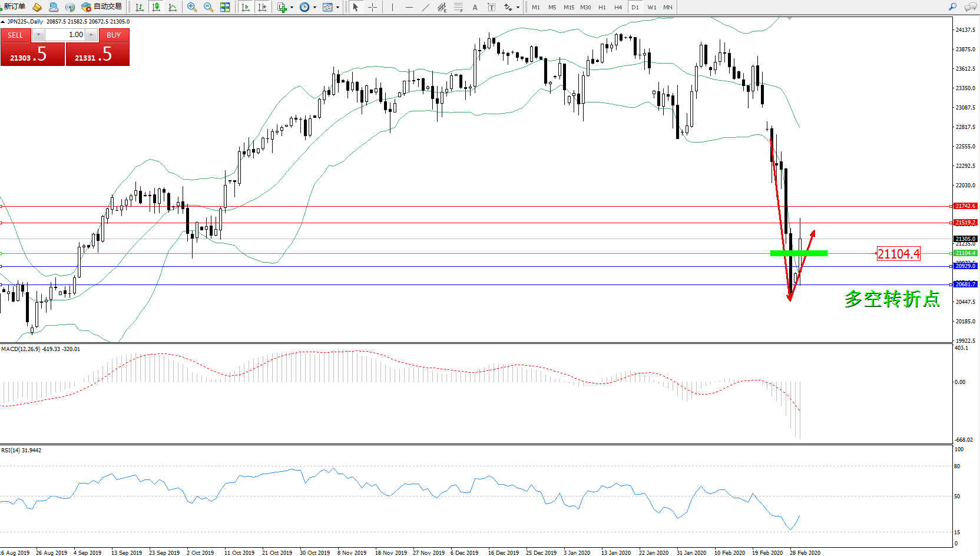Click the SELL button
Viewport: 980px width, 556px height.
[x=15, y=35]
